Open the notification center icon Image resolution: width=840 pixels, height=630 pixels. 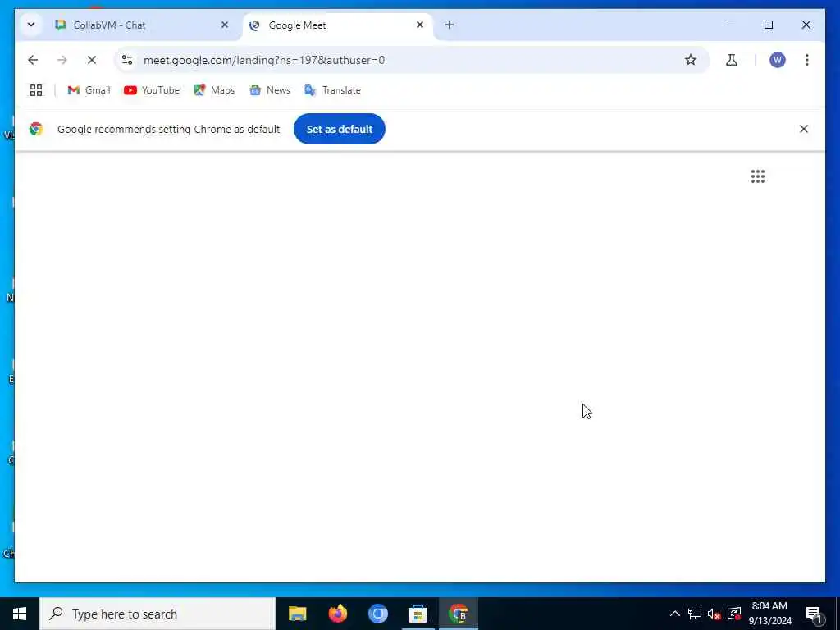[x=814, y=614]
